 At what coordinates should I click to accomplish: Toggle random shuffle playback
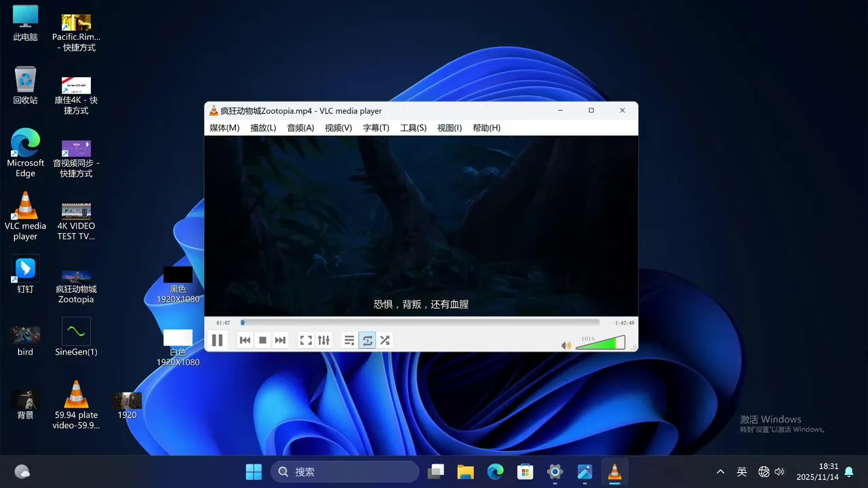[x=384, y=340]
